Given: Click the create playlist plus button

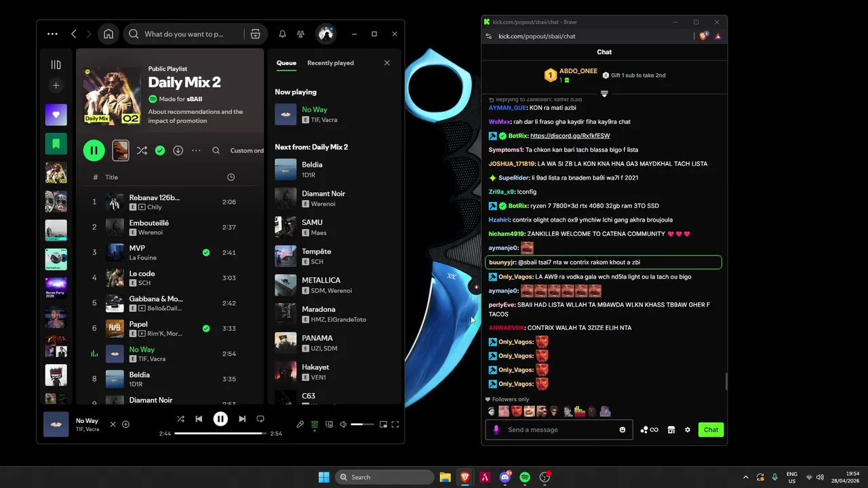Looking at the screenshot, I should pos(56,85).
